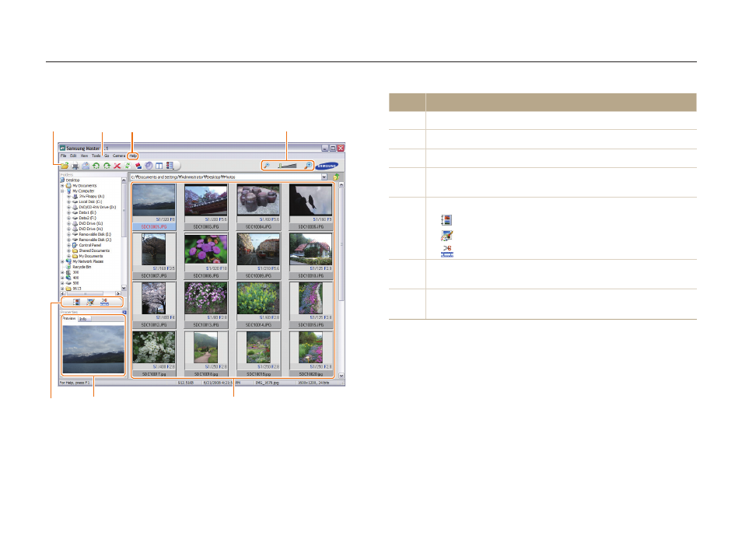Viewport: 742px width, 560px height.
Task: Rotate image left with the counterclockwise arrow icon
Action: coord(96,166)
